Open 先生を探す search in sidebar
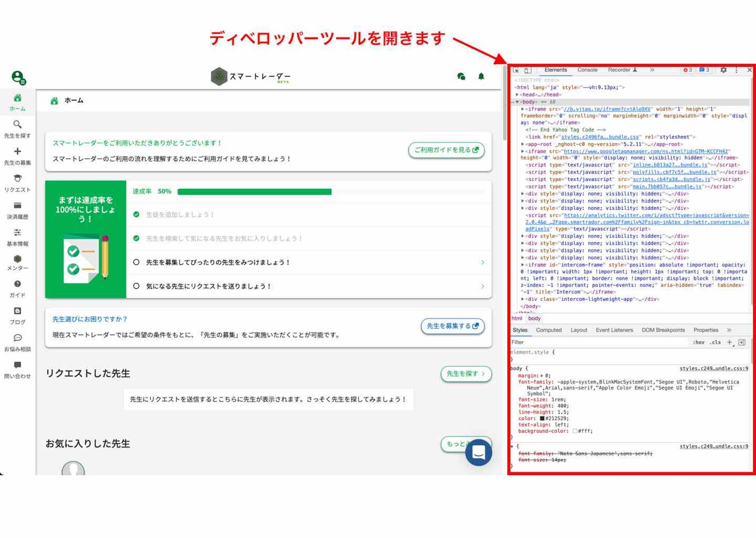Viewport: 756px width, 538px height. point(17,129)
